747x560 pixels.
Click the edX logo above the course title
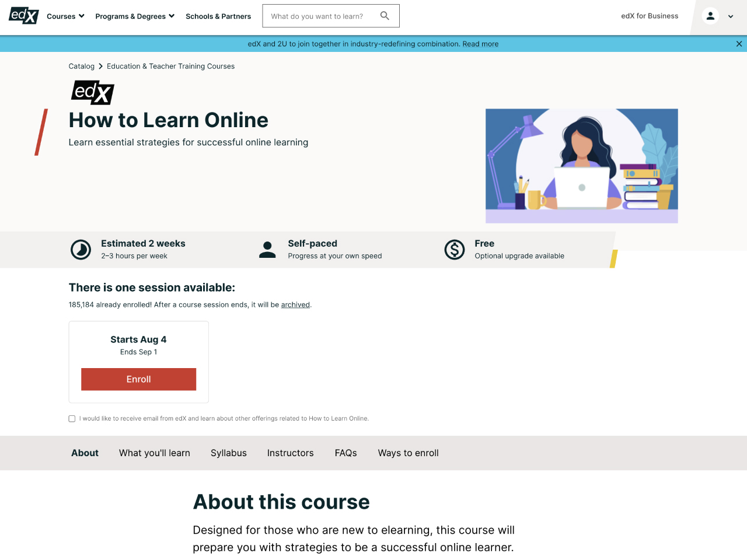[x=93, y=93]
